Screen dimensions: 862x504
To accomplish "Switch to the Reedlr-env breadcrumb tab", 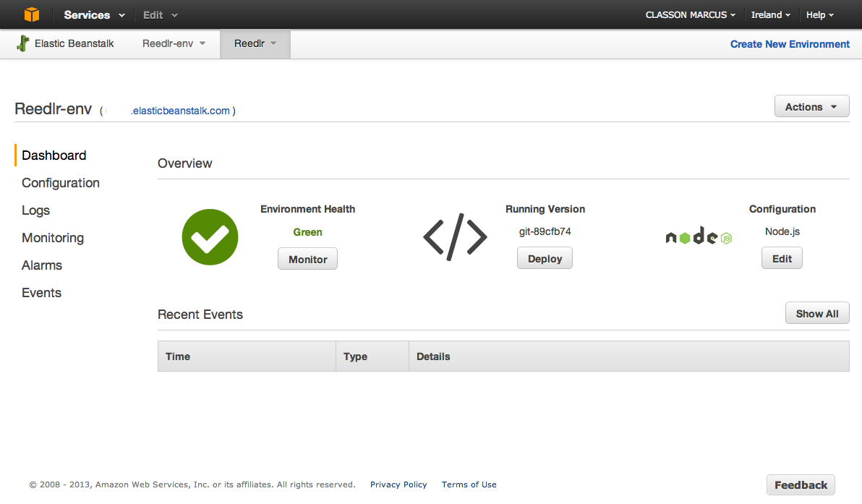I will tap(174, 43).
